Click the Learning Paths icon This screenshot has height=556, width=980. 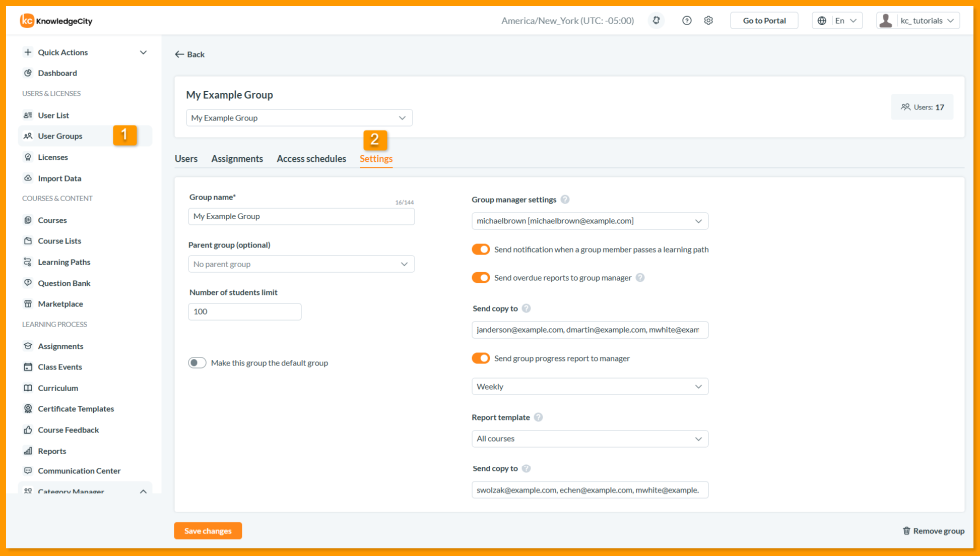pos(28,262)
